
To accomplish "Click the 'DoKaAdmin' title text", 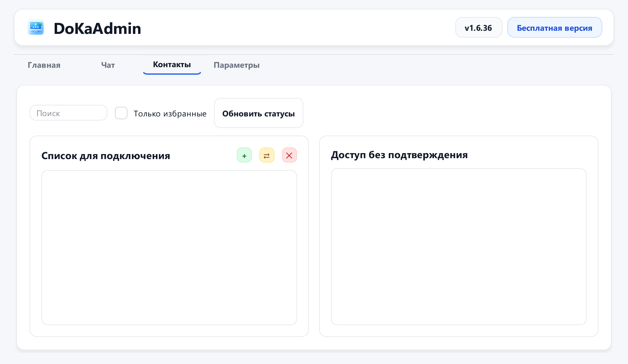I will tap(97, 28).
